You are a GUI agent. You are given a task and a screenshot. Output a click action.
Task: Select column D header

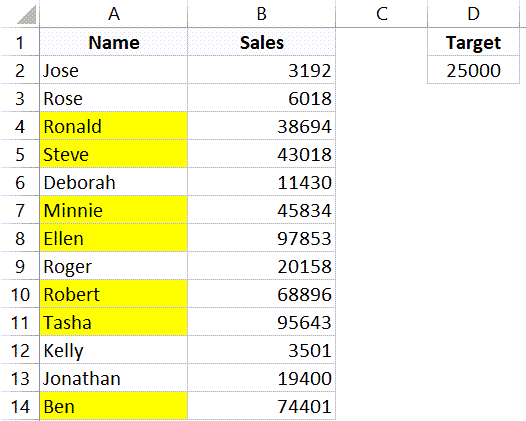tap(473, 14)
